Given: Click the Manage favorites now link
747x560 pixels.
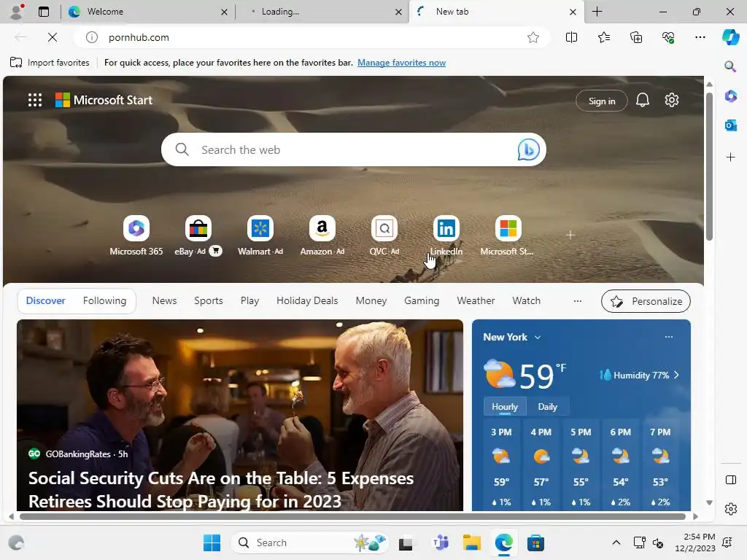Looking at the screenshot, I should (x=402, y=63).
